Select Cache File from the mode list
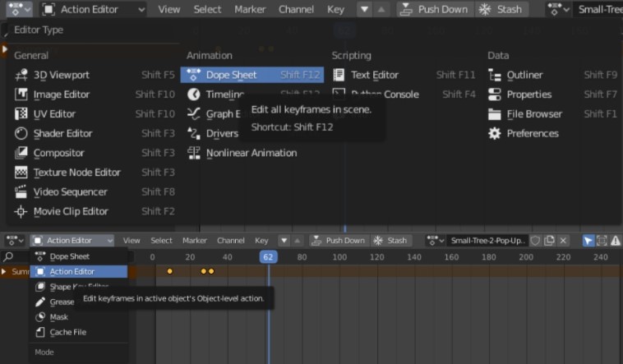 point(67,332)
